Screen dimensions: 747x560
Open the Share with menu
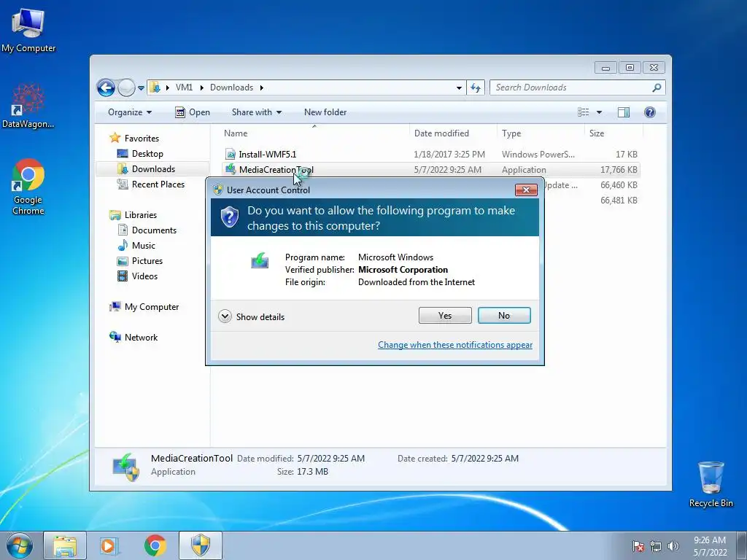click(256, 112)
